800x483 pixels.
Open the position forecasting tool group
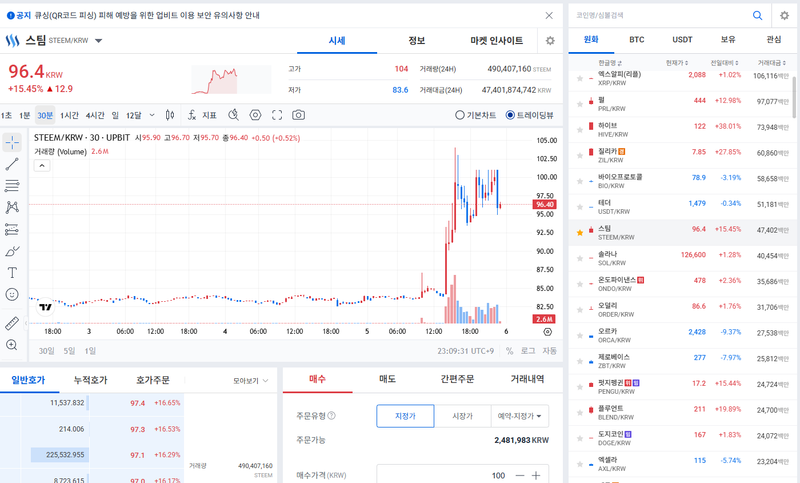(x=12, y=229)
